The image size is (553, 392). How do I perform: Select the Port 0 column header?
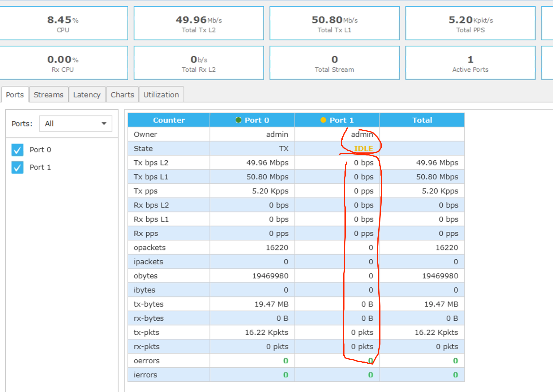[252, 120]
